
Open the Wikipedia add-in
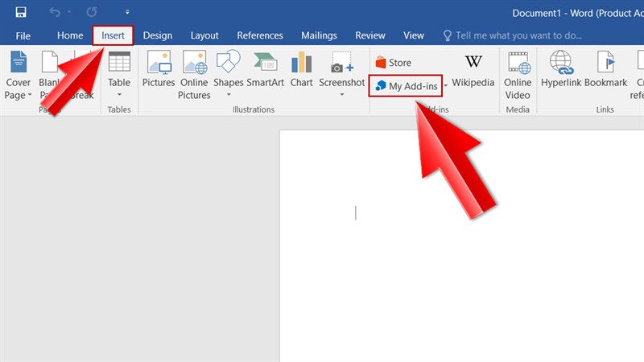[473, 71]
